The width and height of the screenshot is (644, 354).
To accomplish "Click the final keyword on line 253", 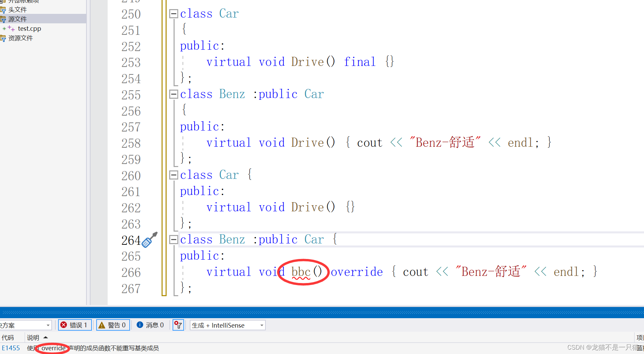I will [360, 62].
